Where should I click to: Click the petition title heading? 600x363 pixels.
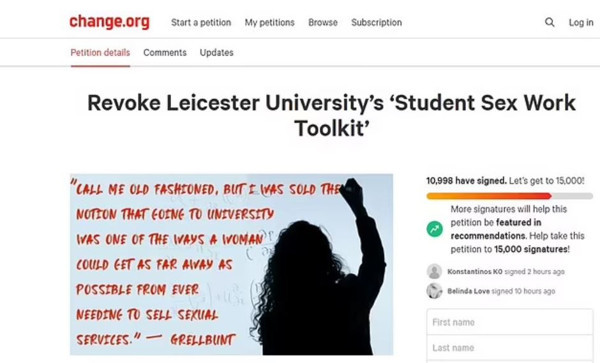click(331, 115)
